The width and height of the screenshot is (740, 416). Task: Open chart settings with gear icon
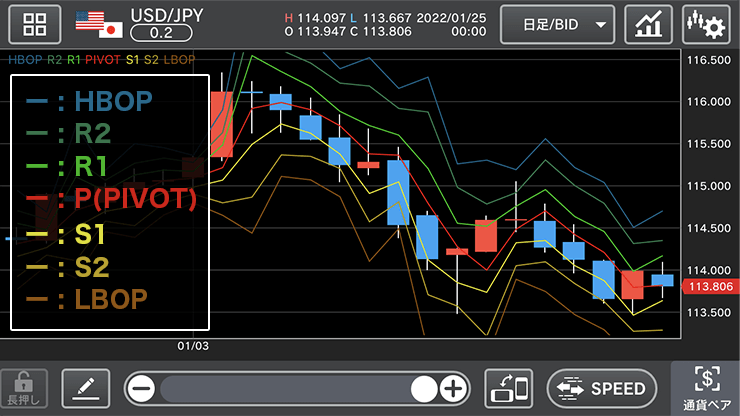pos(705,25)
